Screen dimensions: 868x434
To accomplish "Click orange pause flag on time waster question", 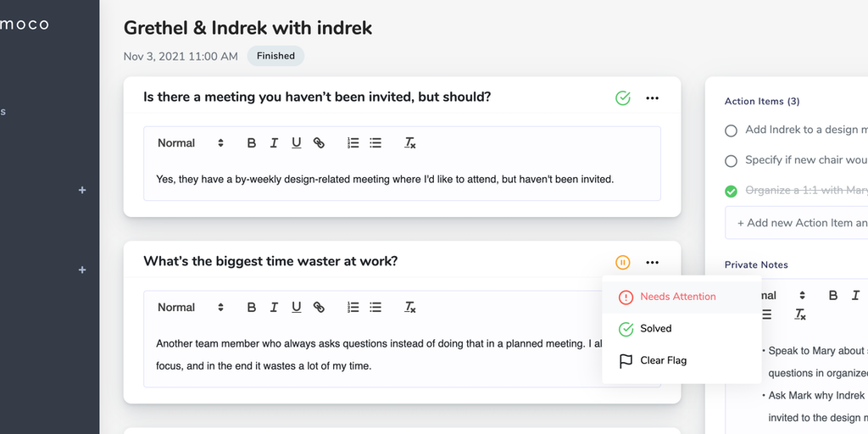I will (x=623, y=263).
